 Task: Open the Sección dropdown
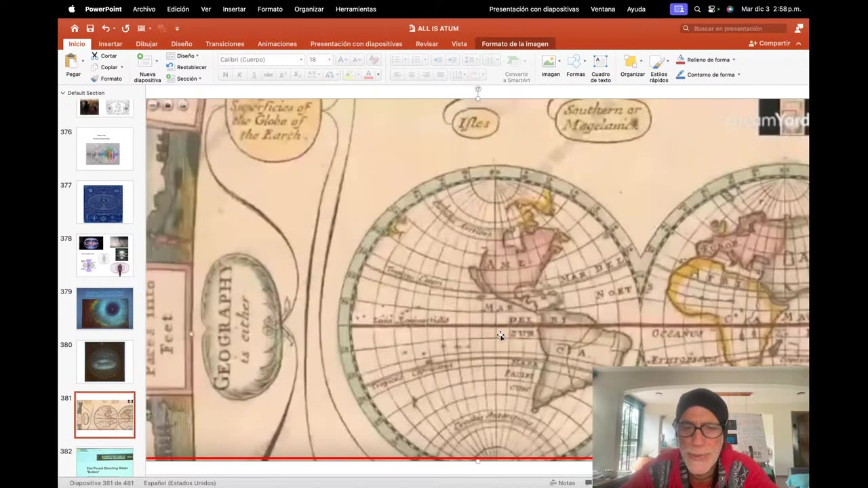pos(184,79)
